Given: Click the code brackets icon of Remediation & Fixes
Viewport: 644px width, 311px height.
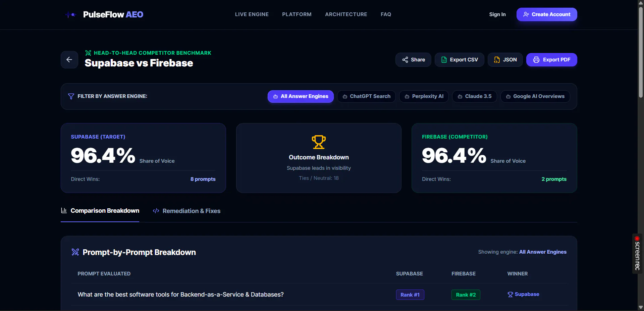Looking at the screenshot, I should point(156,211).
